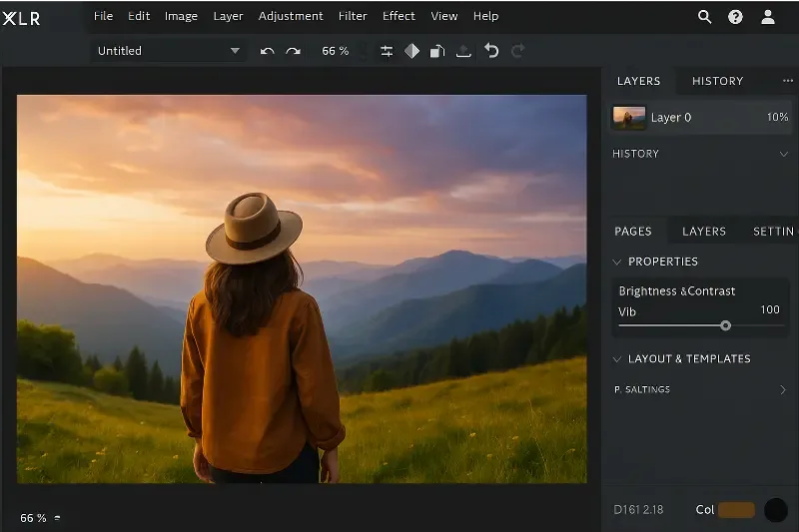Click the Layer 0 name

point(670,118)
